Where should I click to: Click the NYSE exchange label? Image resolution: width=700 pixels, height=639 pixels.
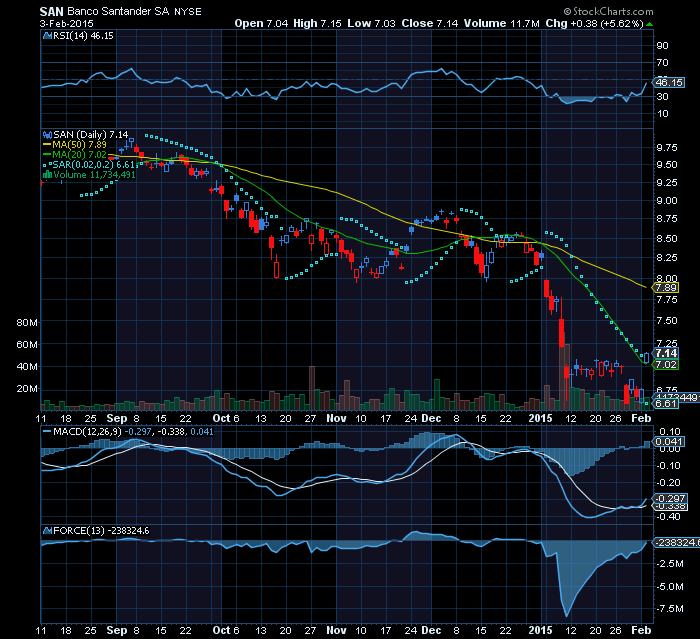[x=188, y=12]
